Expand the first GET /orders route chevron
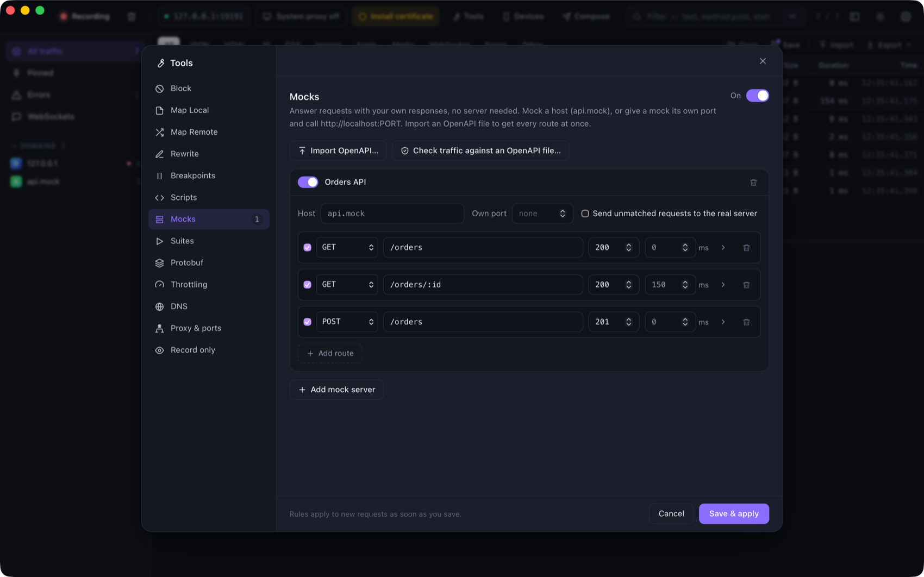This screenshot has width=924, height=577. (x=723, y=247)
